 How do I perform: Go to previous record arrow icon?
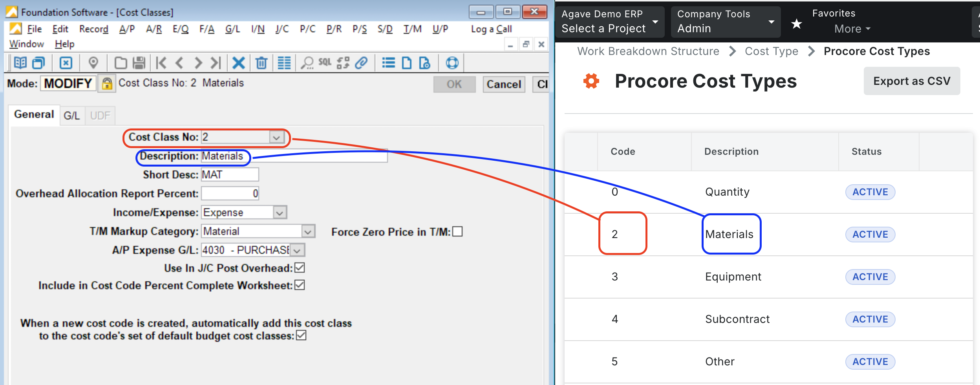[179, 63]
